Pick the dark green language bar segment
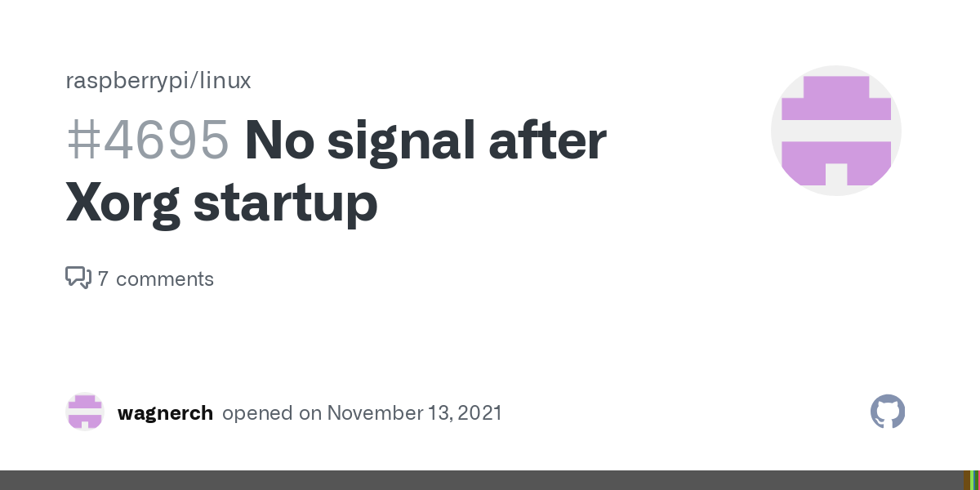 tap(977, 480)
